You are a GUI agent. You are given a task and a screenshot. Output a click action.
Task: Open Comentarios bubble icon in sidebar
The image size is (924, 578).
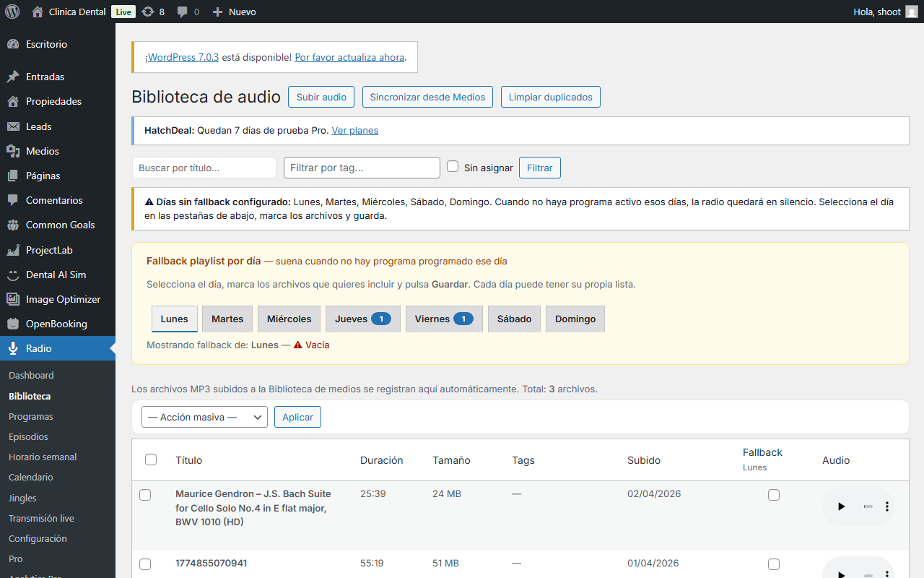pos(13,200)
